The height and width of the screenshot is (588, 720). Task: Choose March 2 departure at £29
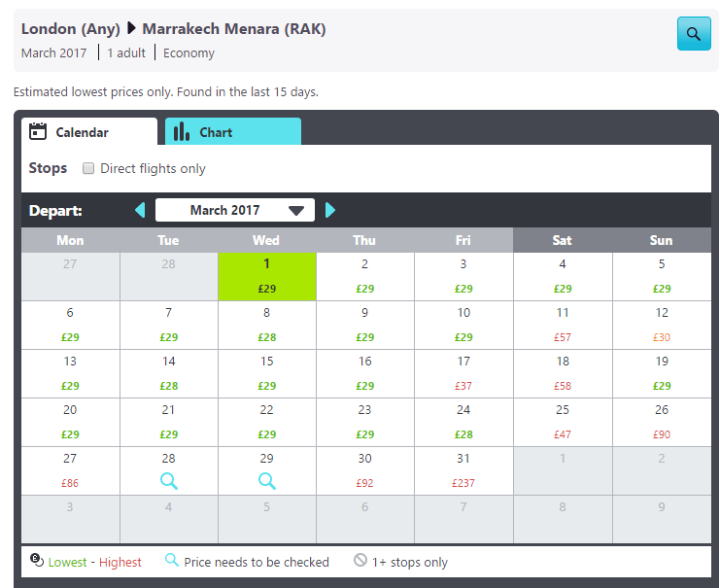[x=365, y=277]
